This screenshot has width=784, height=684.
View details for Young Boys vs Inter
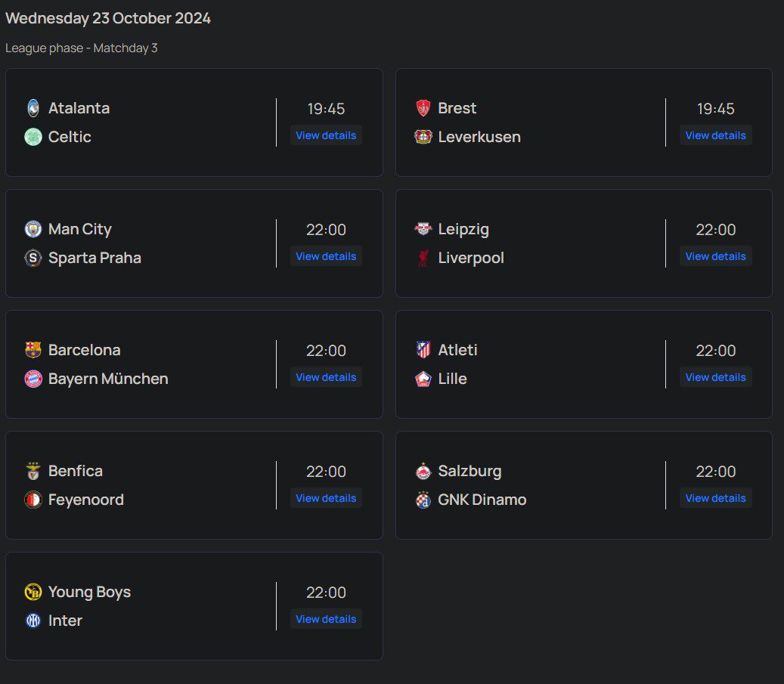tap(326, 619)
